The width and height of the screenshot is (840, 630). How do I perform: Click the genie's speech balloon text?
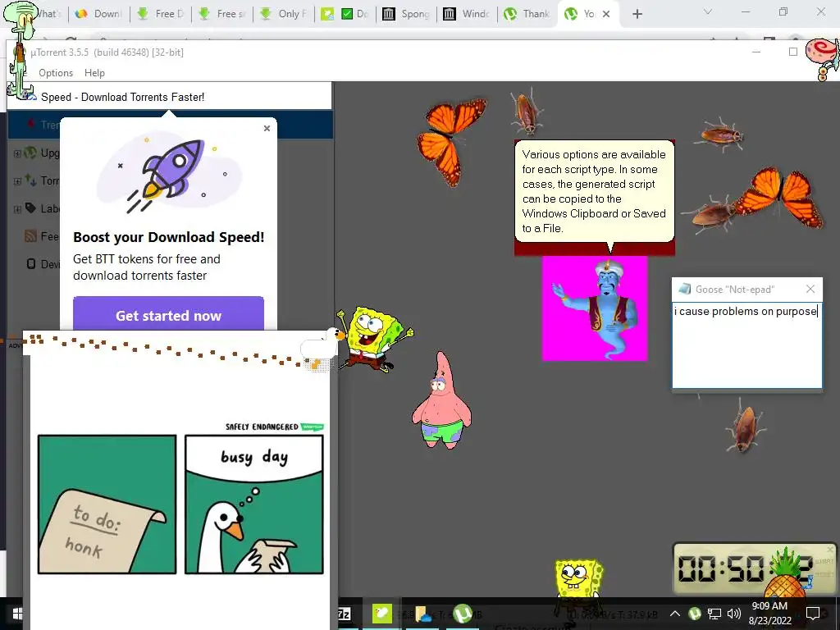[594, 191]
